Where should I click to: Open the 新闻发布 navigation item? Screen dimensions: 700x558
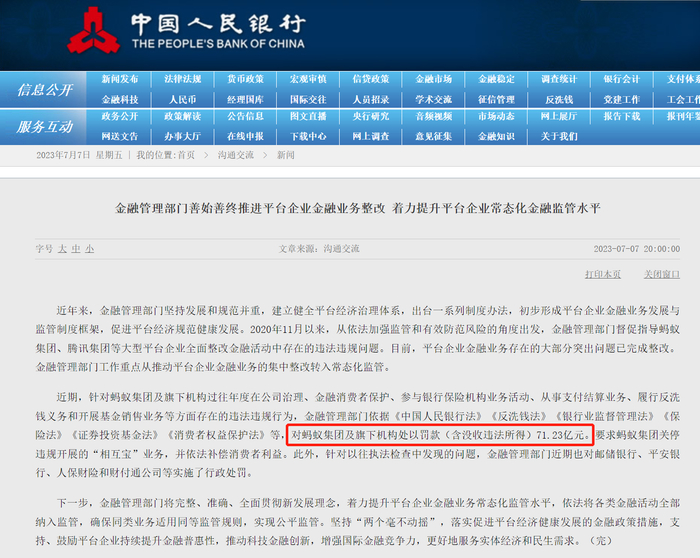[x=120, y=79]
